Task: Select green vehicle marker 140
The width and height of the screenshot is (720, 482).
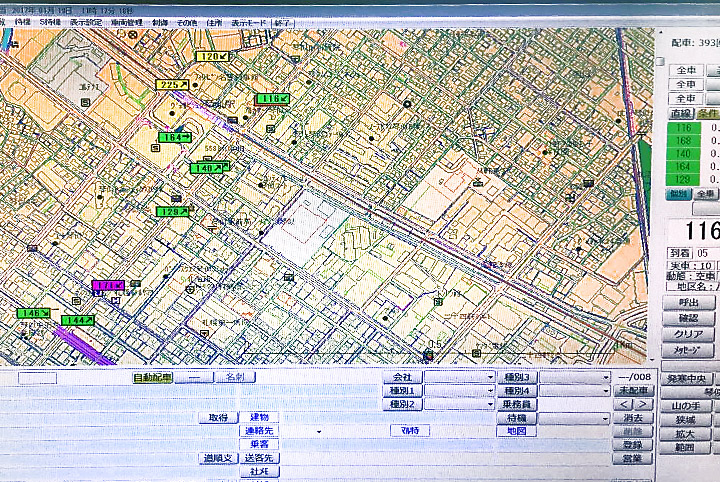Action: (208, 168)
